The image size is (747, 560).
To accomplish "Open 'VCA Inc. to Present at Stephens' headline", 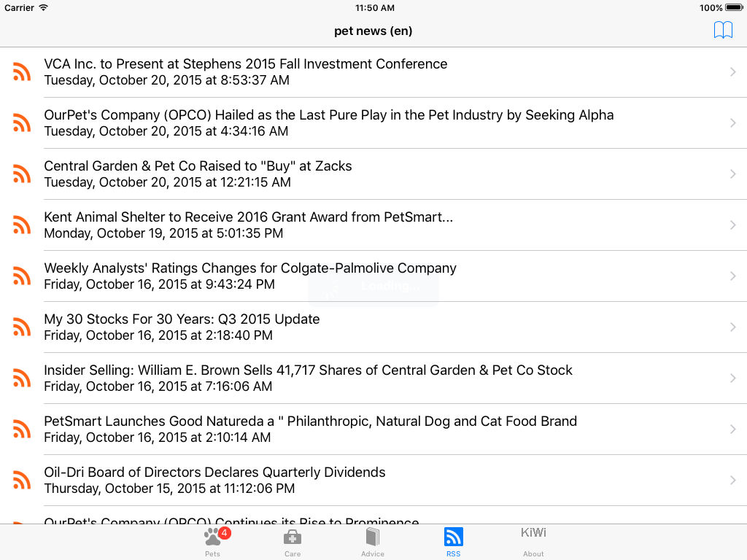I will coord(246,64).
